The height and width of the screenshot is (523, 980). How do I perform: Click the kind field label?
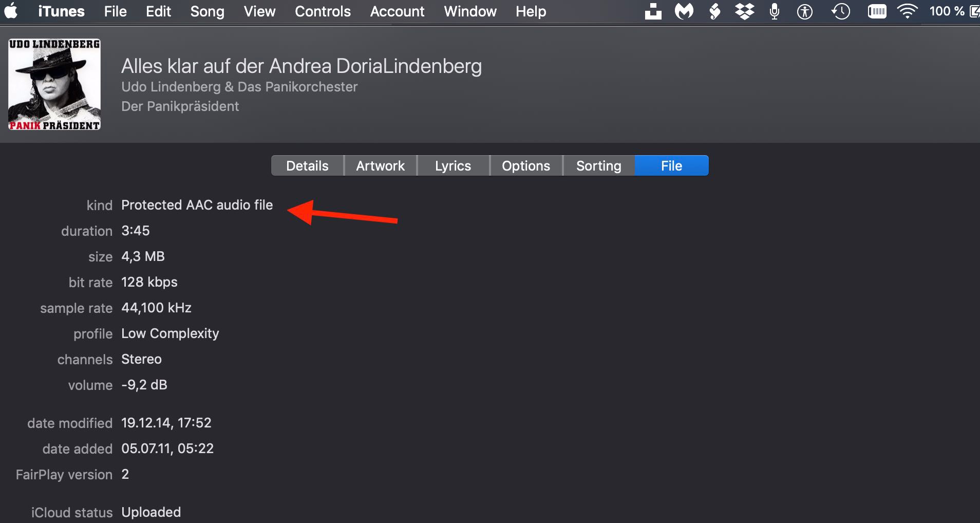point(100,206)
